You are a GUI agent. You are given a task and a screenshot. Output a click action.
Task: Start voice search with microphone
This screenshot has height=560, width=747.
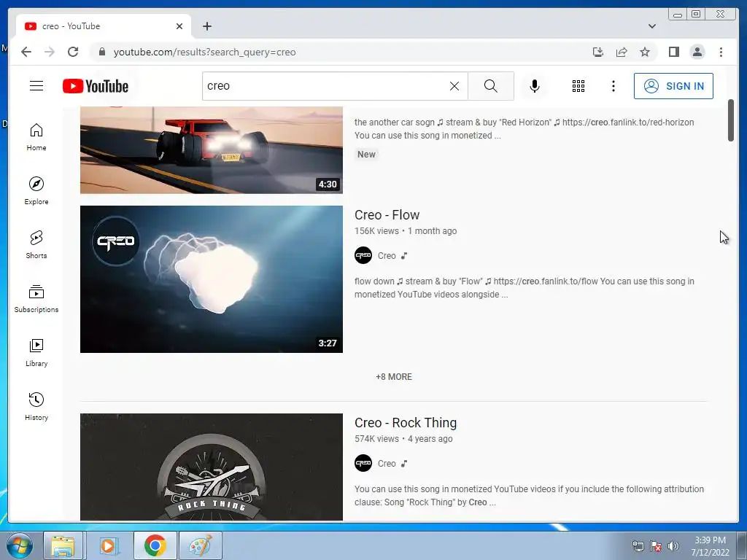[535, 86]
